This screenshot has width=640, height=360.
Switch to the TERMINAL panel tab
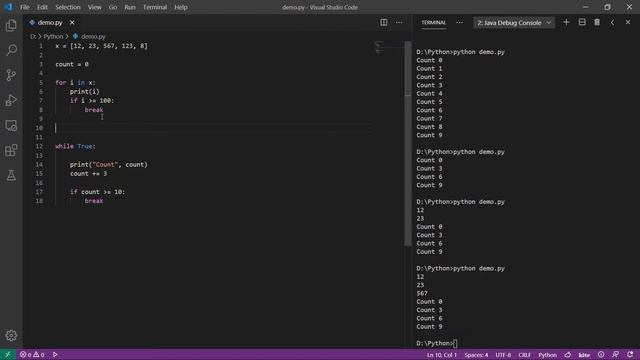coord(433,22)
